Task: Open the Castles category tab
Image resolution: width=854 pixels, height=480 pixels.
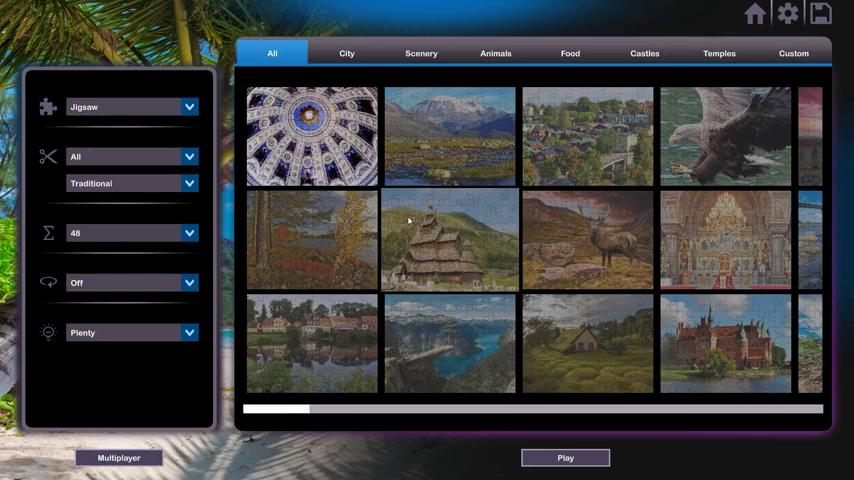Action: 644,53
